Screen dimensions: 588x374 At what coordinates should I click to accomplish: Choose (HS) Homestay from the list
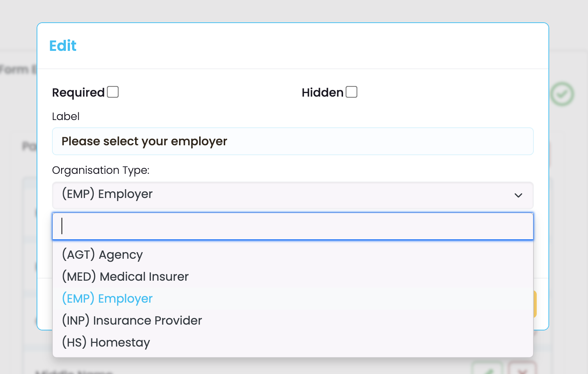pyautogui.click(x=106, y=342)
